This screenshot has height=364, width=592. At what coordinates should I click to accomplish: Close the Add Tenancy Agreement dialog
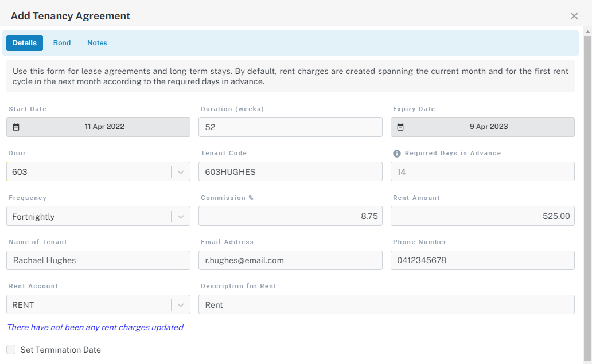pos(574,16)
